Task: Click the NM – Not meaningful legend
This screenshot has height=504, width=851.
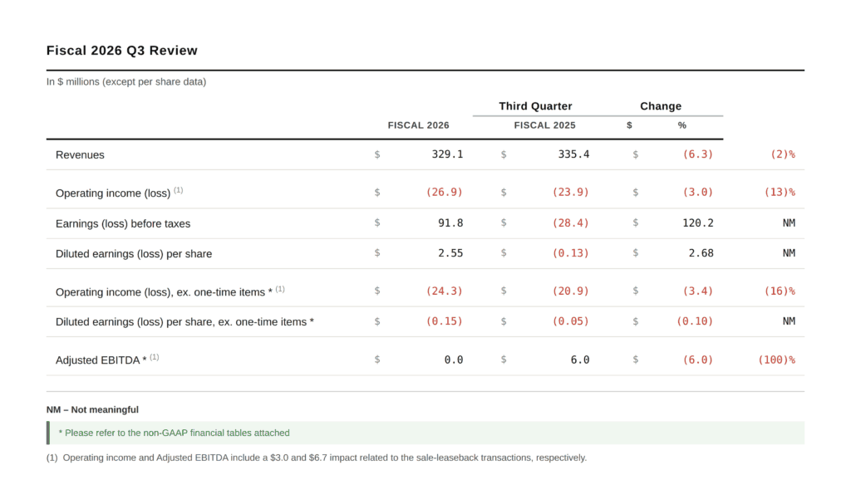Action: tap(92, 409)
